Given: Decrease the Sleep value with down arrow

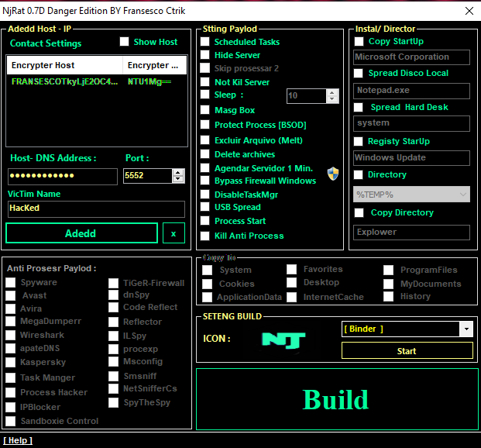Looking at the screenshot, I should pos(333,100).
